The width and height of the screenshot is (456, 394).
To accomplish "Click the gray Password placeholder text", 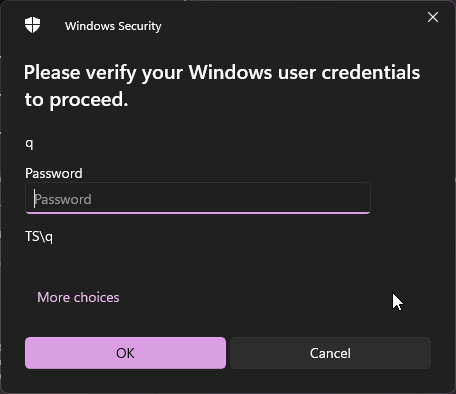I will (63, 199).
